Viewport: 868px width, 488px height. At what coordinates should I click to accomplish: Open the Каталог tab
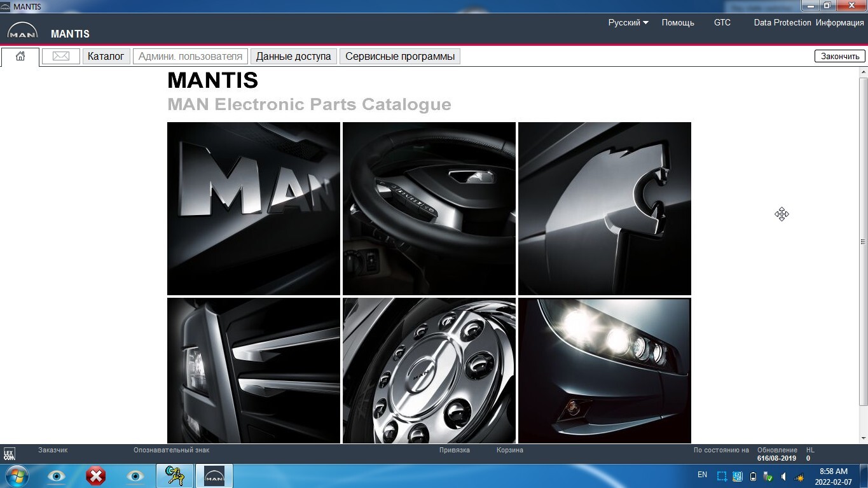tap(106, 56)
